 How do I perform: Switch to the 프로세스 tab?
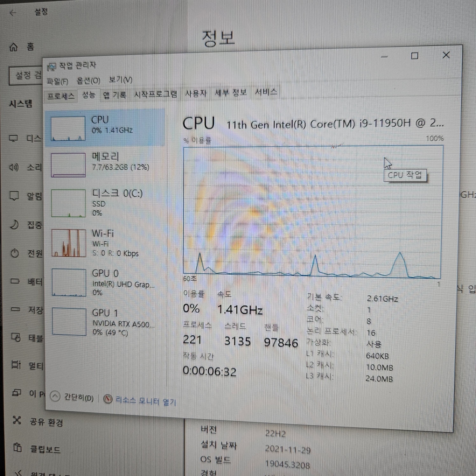[61, 96]
